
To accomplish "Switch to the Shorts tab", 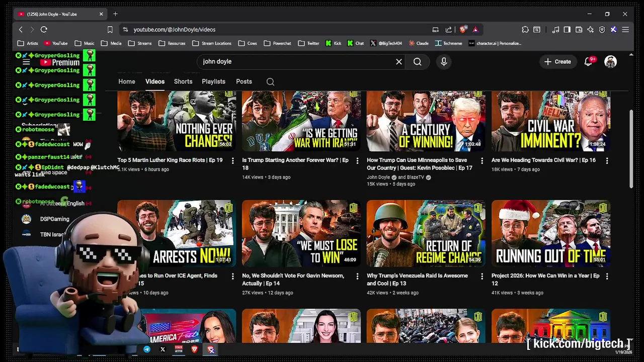I will tap(183, 81).
